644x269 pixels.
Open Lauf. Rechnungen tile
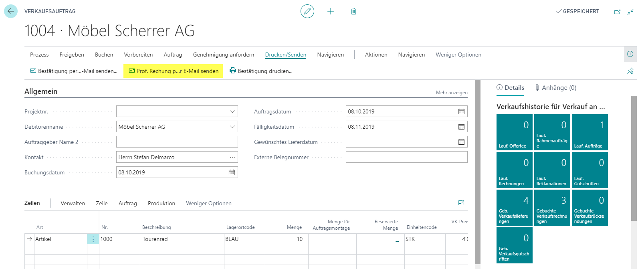(515, 170)
